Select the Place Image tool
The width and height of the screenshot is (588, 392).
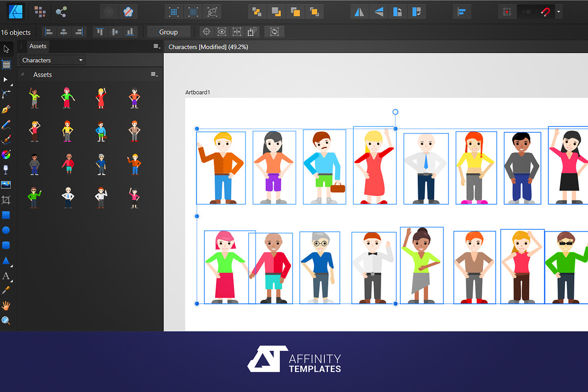[x=6, y=185]
